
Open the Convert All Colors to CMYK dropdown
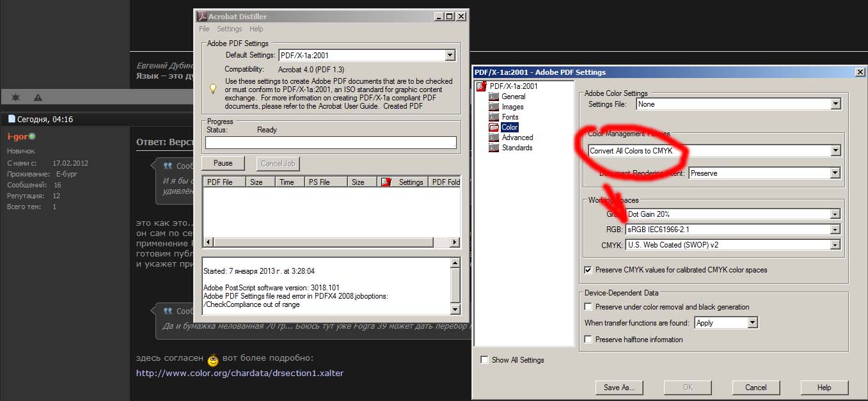pyautogui.click(x=835, y=151)
